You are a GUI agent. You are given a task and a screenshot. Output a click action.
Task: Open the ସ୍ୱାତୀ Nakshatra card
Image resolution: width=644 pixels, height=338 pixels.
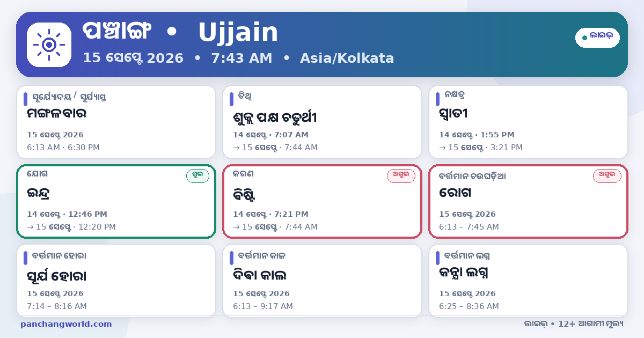tap(528, 122)
